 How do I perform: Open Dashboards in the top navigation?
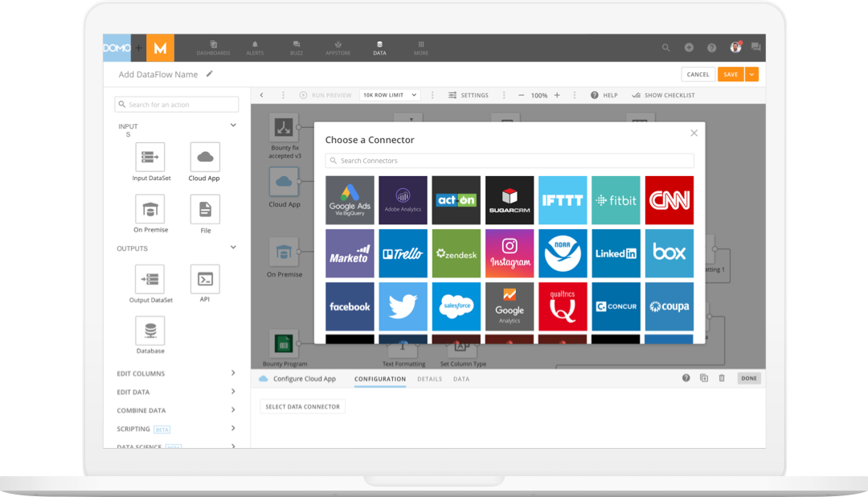coord(213,48)
